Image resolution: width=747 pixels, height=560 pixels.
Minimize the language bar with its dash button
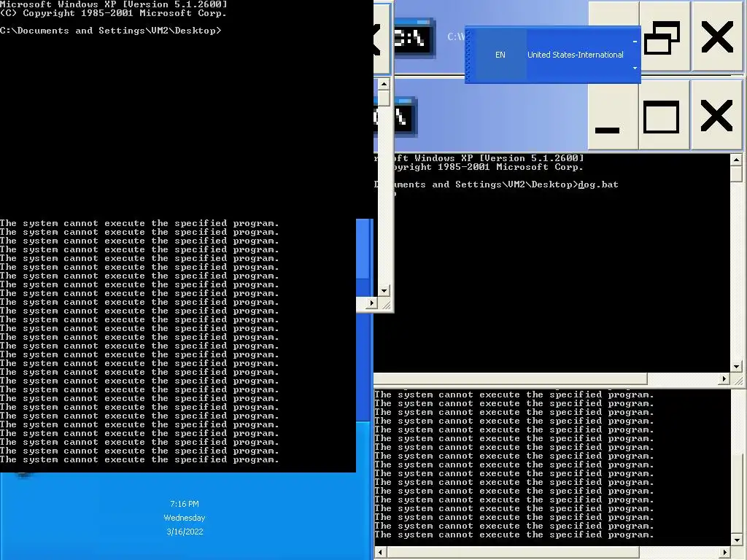(635, 42)
